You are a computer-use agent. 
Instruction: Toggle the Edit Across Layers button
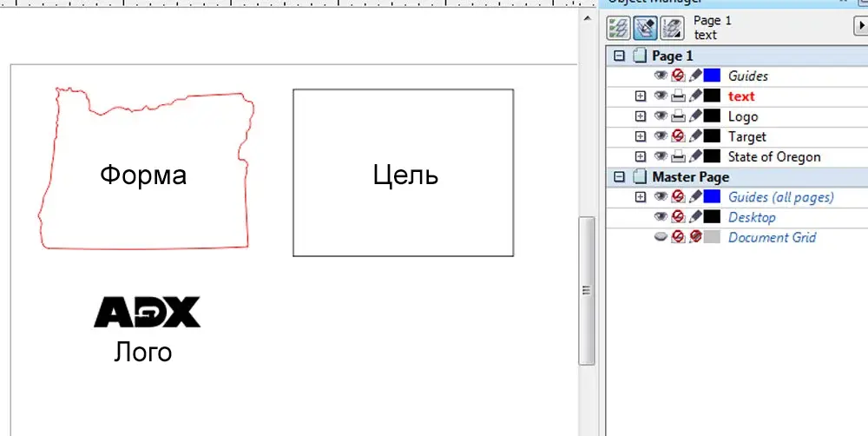[645, 28]
